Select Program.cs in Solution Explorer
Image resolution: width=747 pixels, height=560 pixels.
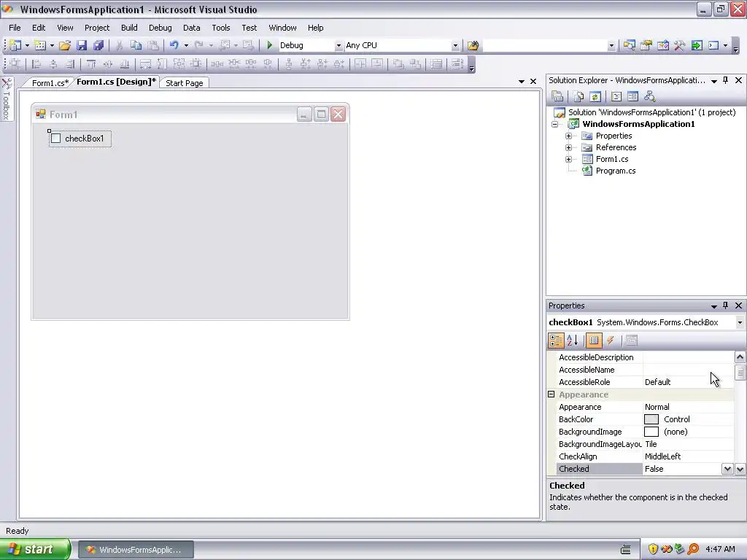pyautogui.click(x=616, y=171)
